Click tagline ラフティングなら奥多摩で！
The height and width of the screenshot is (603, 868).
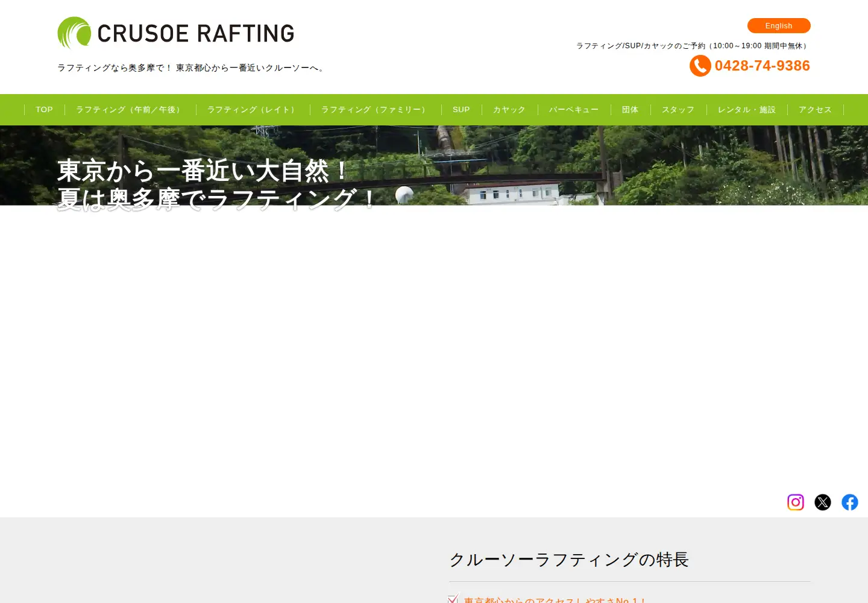tap(115, 68)
